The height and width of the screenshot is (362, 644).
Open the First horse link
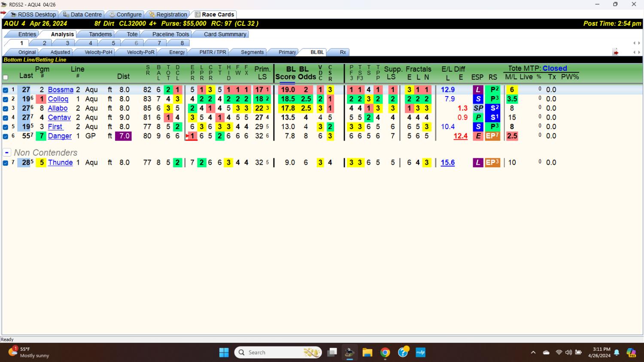tap(55, 127)
